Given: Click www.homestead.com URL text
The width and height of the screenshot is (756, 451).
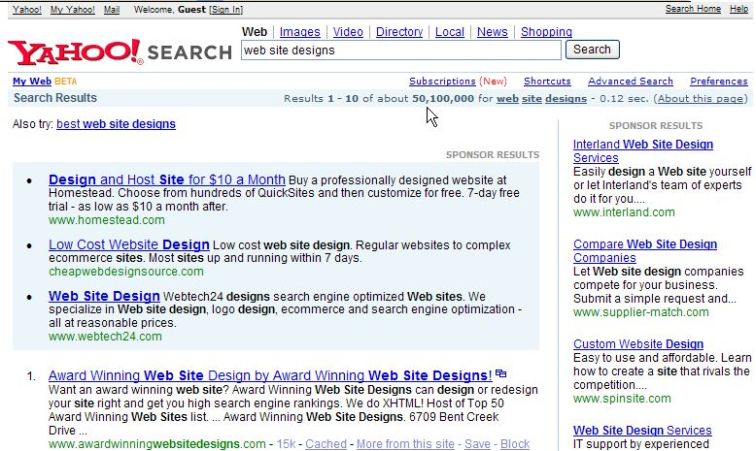Looking at the screenshot, I should pyautogui.click(x=107, y=220).
